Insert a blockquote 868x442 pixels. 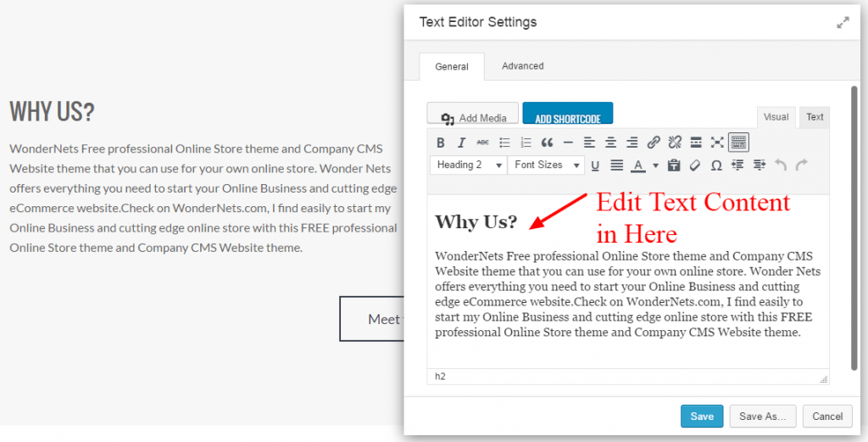point(547,143)
